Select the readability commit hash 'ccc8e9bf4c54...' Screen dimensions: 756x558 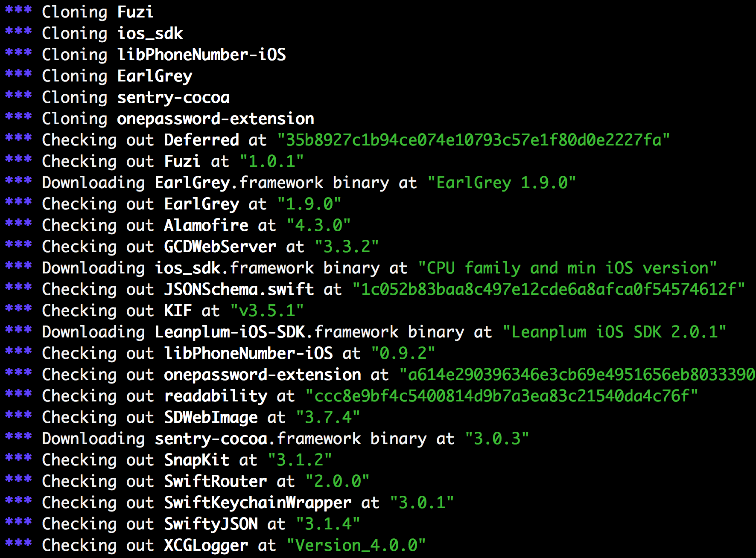coord(502,396)
